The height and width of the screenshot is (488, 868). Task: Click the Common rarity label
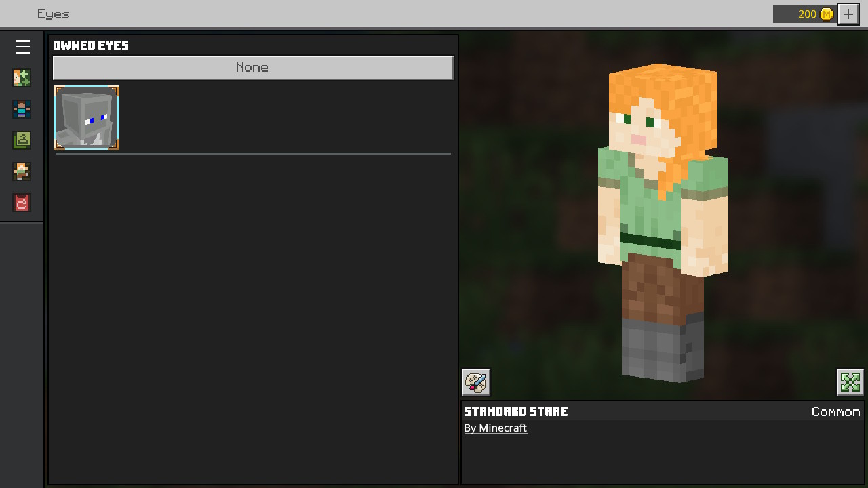[835, 412]
